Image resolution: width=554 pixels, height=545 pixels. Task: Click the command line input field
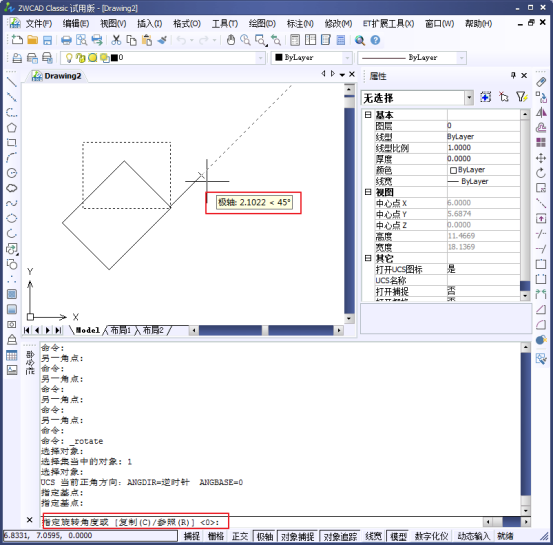[x=261, y=522]
